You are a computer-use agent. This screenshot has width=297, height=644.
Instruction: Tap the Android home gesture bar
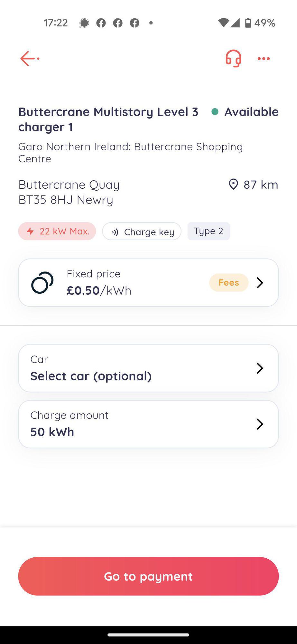click(x=148, y=635)
